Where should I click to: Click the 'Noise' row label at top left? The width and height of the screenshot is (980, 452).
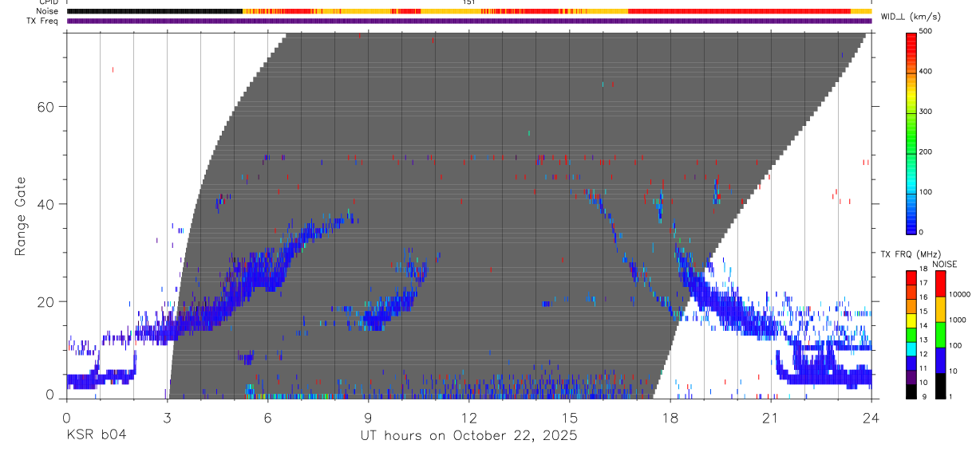49,11
